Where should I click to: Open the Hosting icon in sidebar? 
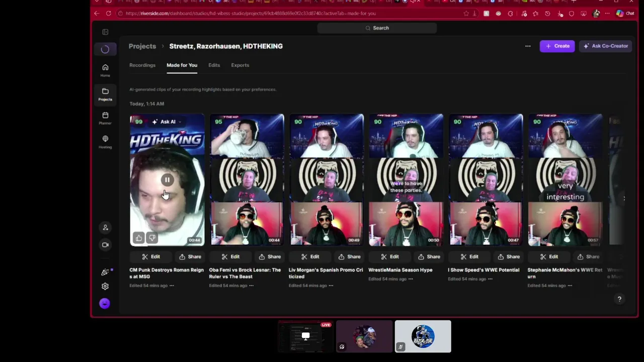(105, 142)
